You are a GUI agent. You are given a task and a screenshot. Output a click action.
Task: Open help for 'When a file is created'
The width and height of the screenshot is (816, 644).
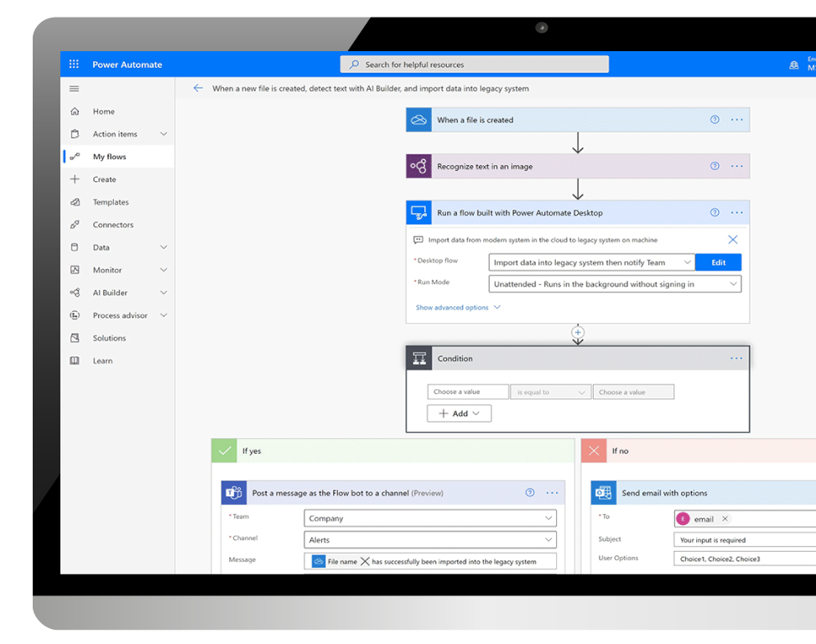(715, 120)
